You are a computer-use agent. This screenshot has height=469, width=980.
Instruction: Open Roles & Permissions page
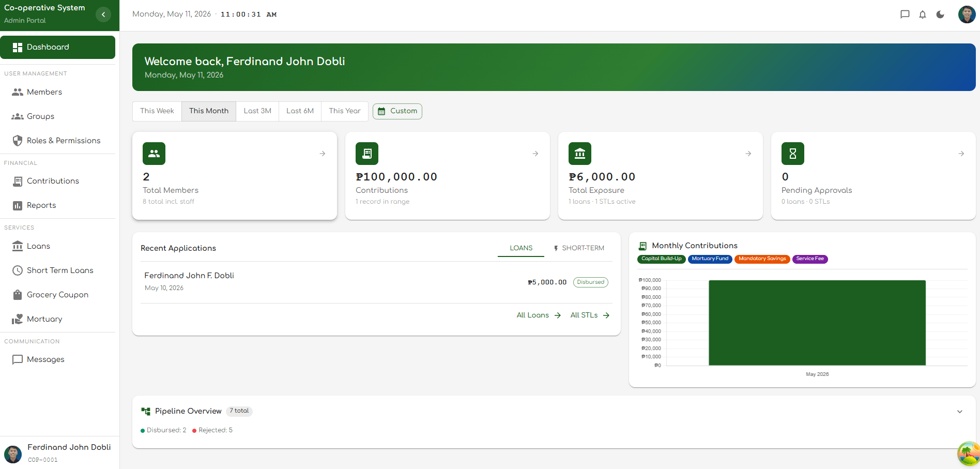[58, 141]
